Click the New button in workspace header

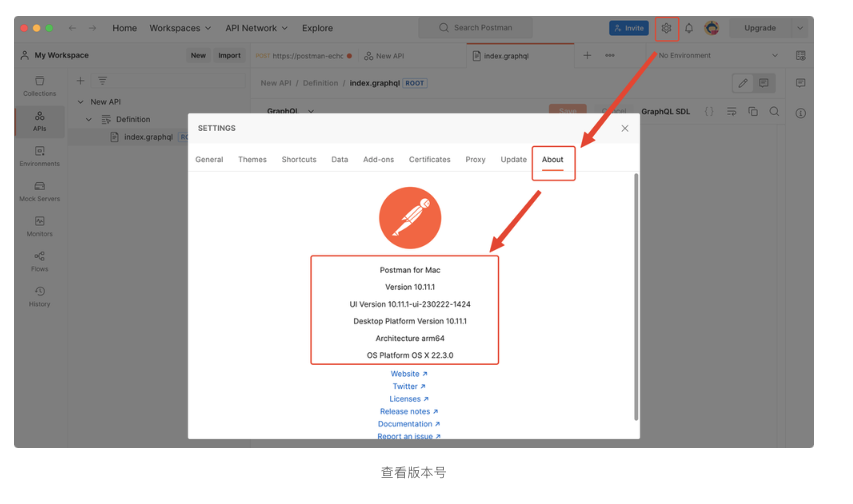tap(198, 56)
